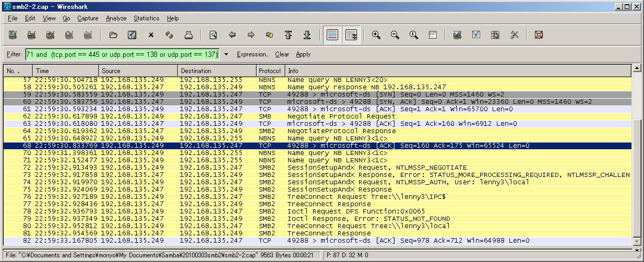Select packet 62 Negotiate Protocol Request
This screenshot has width=644, height=262.
317,116
